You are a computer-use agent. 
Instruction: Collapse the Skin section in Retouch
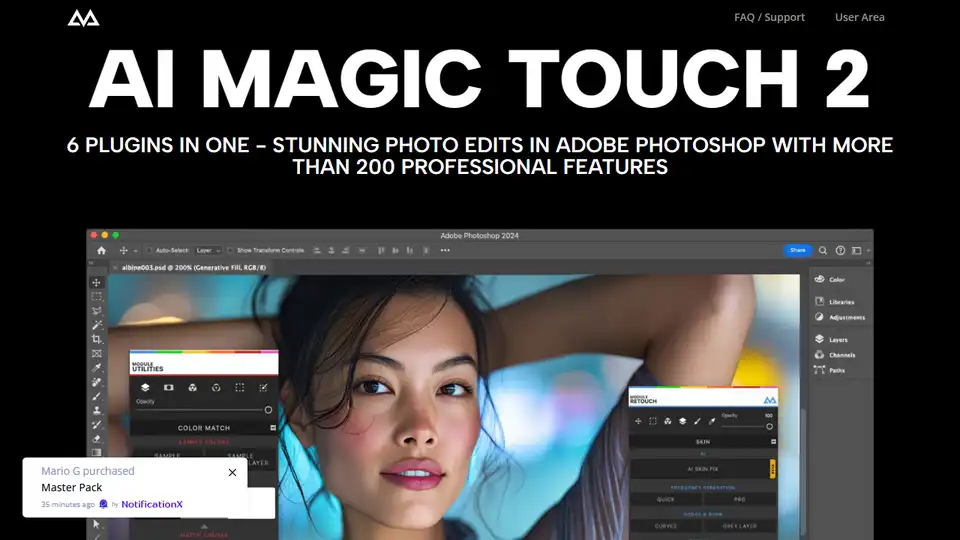click(x=772, y=441)
